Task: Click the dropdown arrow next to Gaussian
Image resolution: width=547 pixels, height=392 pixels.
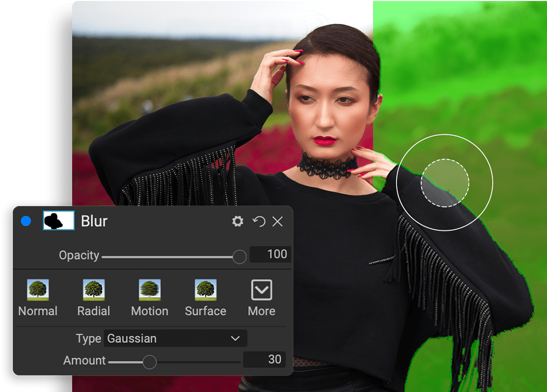Action: point(235,338)
